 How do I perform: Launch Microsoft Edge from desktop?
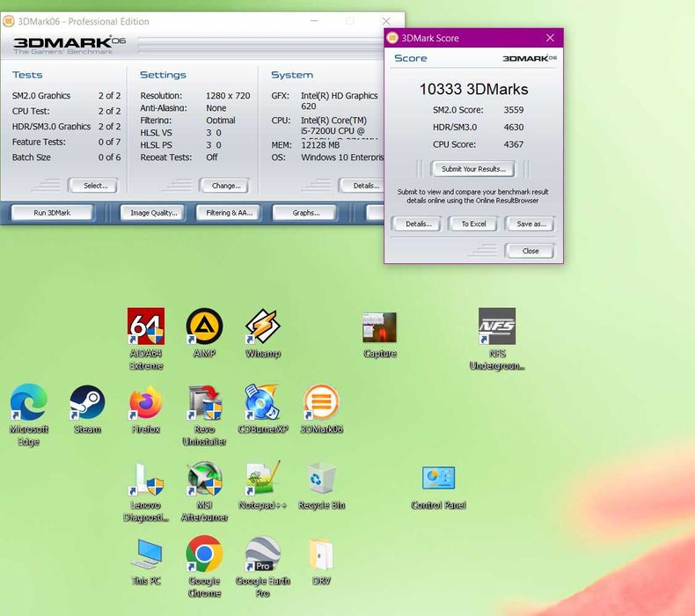pyautogui.click(x=29, y=414)
